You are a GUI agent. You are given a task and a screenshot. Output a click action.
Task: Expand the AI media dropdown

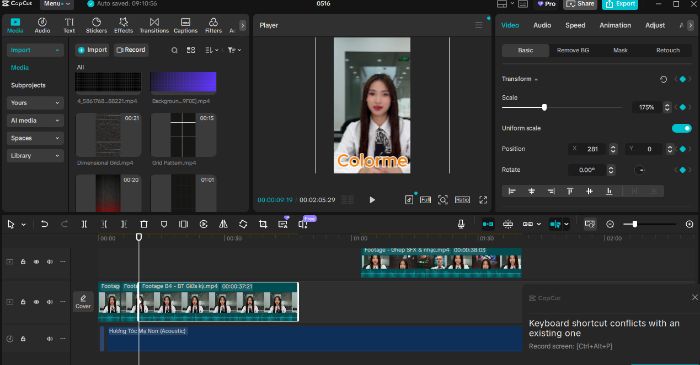pyautogui.click(x=35, y=120)
